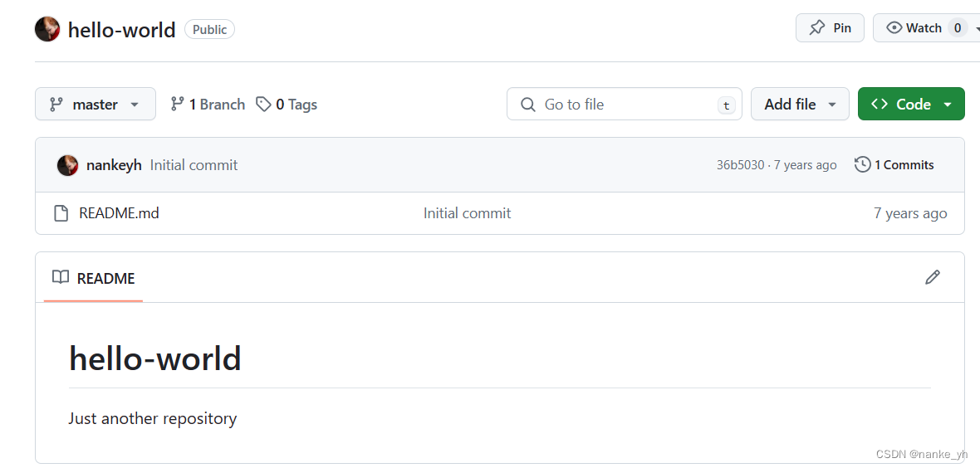Open the 36b5030 commit hash link
Viewport: 980px width, 468px height.
coord(740,166)
